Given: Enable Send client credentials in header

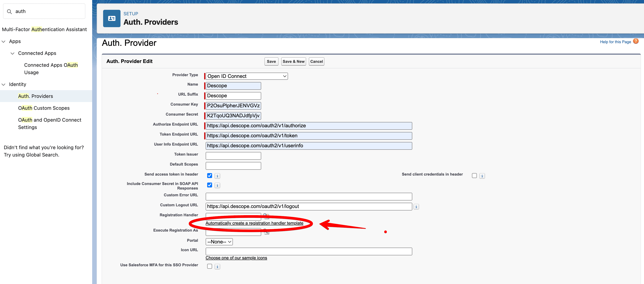Looking at the screenshot, I should tap(474, 176).
